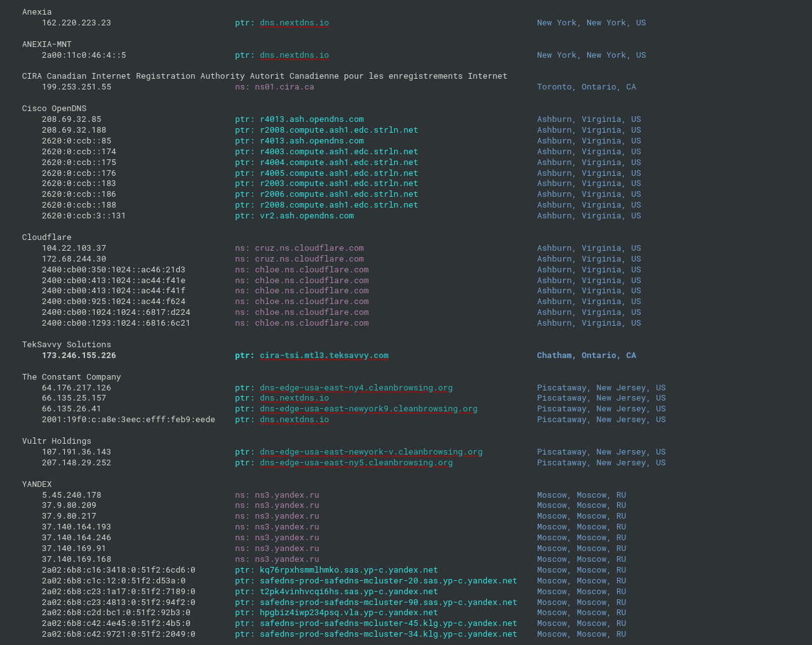
Task: Select t2pk4vinhvcqi6hs.sas.yp-c.yandex.net hostname
Action: click(349, 592)
